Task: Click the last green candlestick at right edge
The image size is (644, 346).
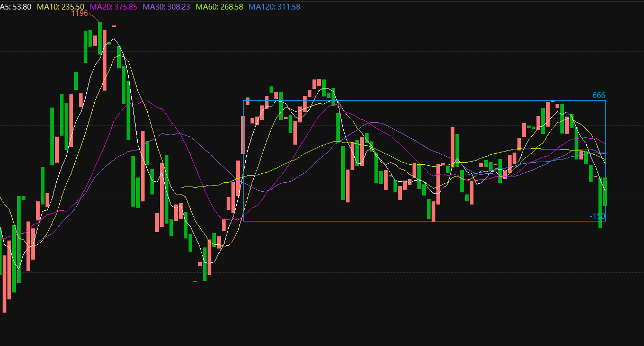Action: pos(605,192)
